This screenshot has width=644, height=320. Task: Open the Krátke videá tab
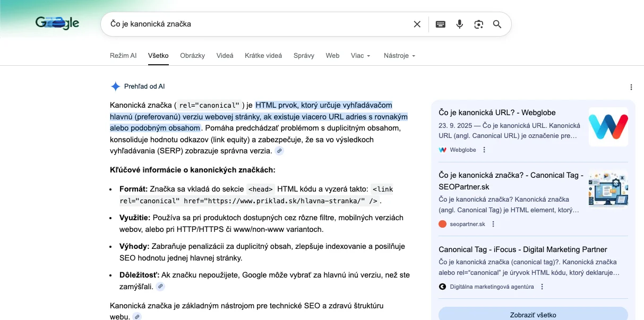(x=263, y=55)
